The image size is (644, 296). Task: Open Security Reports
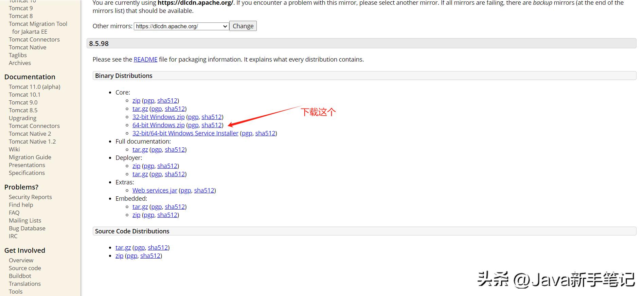(x=30, y=197)
